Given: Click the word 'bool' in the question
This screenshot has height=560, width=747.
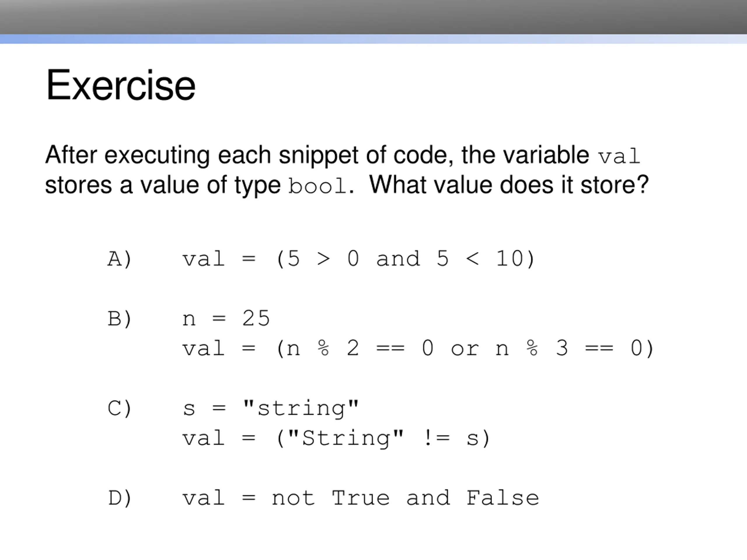Looking at the screenshot, I should [x=317, y=186].
